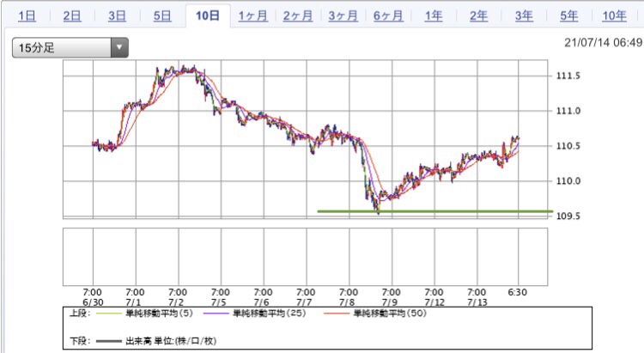The width and height of the screenshot is (644, 353).
Task: Click the 7/7 date axis label
Action: 304,302
